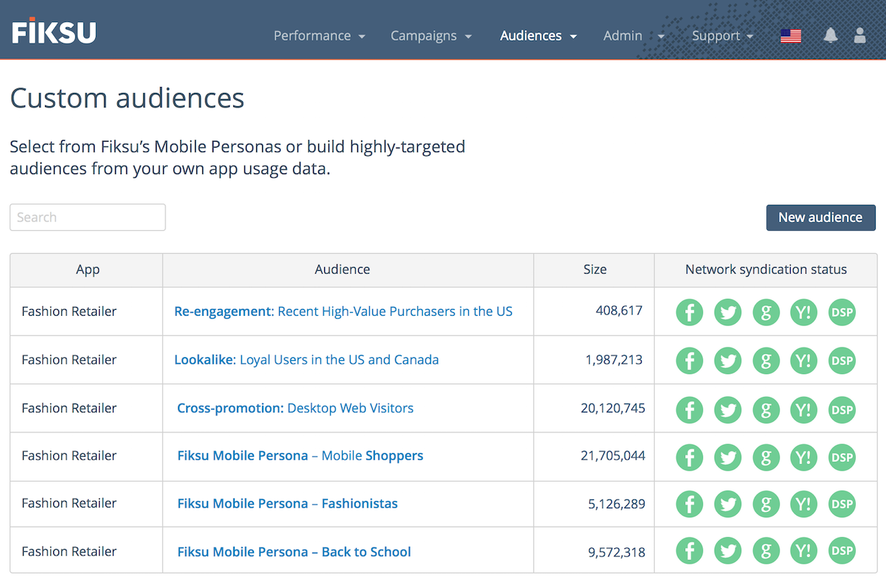Click Facebook icon for Cross-promotion audience
The image size is (886, 588).
tap(690, 409)
